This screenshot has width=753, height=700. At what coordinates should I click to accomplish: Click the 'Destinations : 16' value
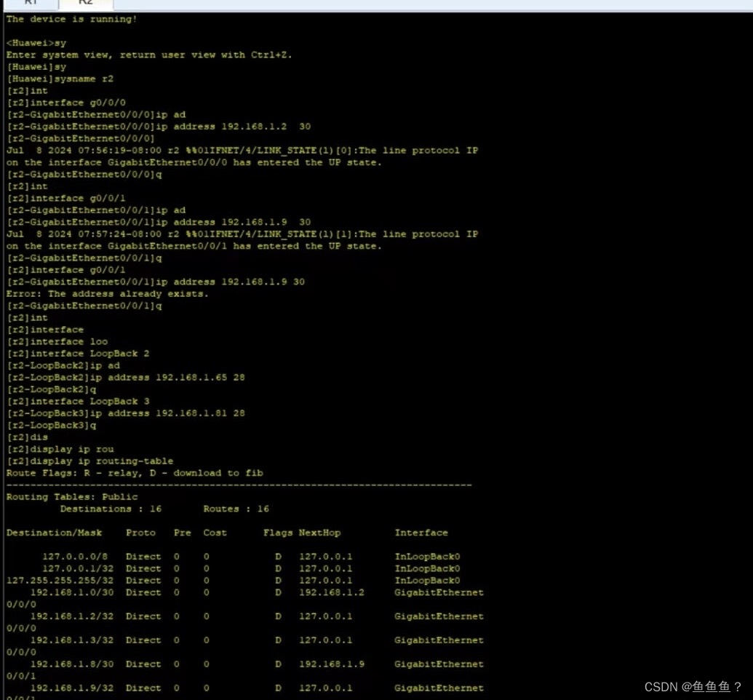coord(111,509)
